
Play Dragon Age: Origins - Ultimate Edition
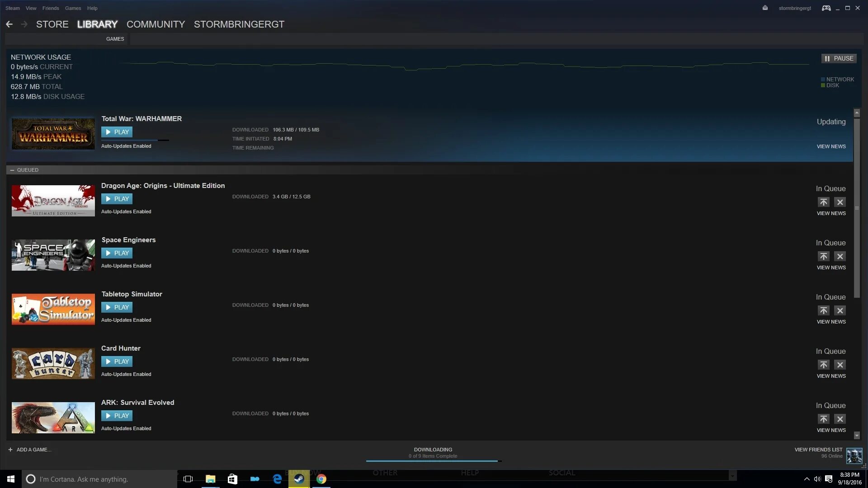117,199
